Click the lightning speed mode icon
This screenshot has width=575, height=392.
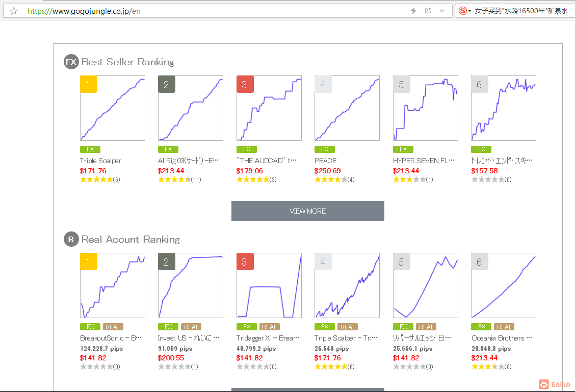click(x=413, y=11)
